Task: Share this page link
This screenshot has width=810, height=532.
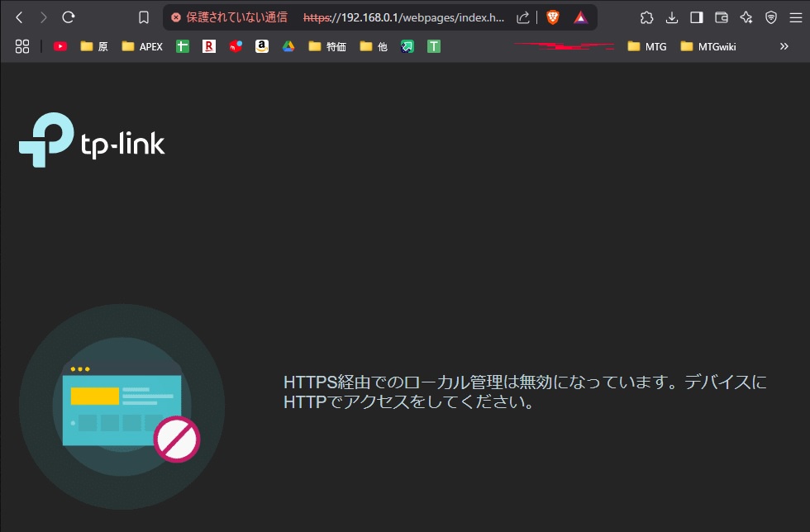Action: point(522,17)
